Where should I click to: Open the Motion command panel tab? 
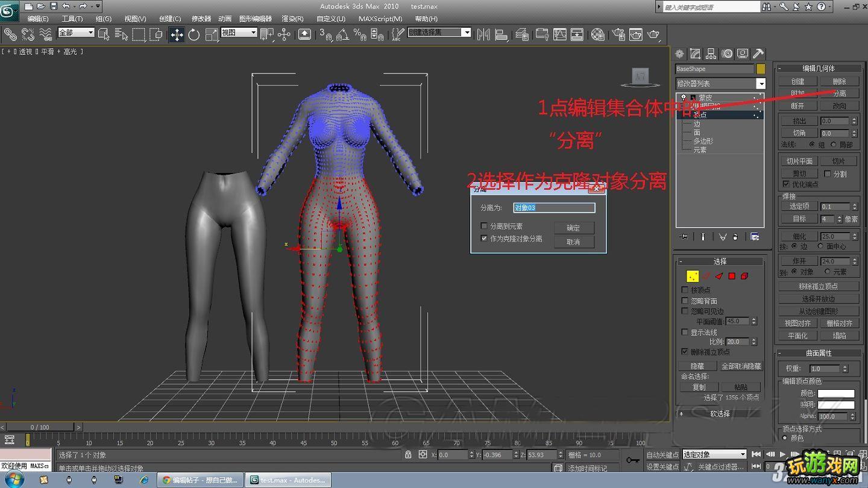727,54
